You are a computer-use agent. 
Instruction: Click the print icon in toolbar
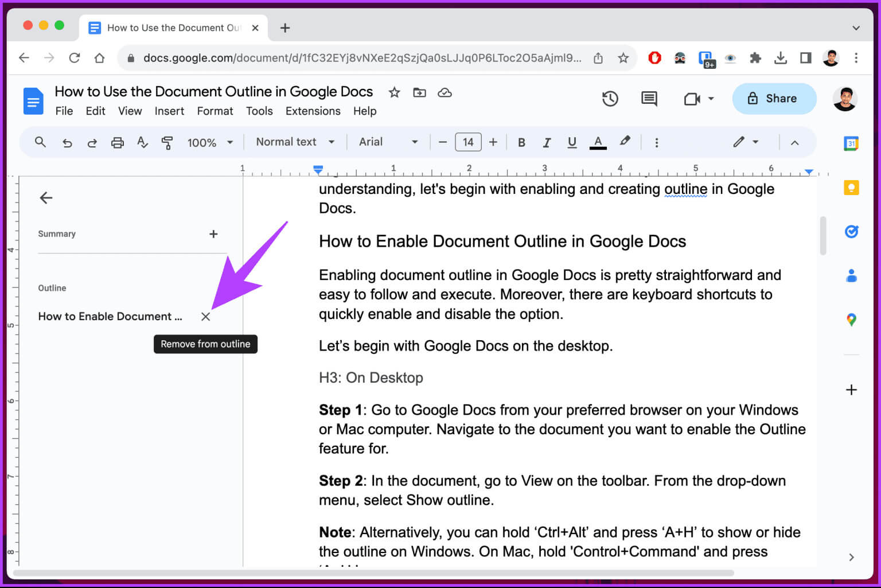tap(117, 142)
